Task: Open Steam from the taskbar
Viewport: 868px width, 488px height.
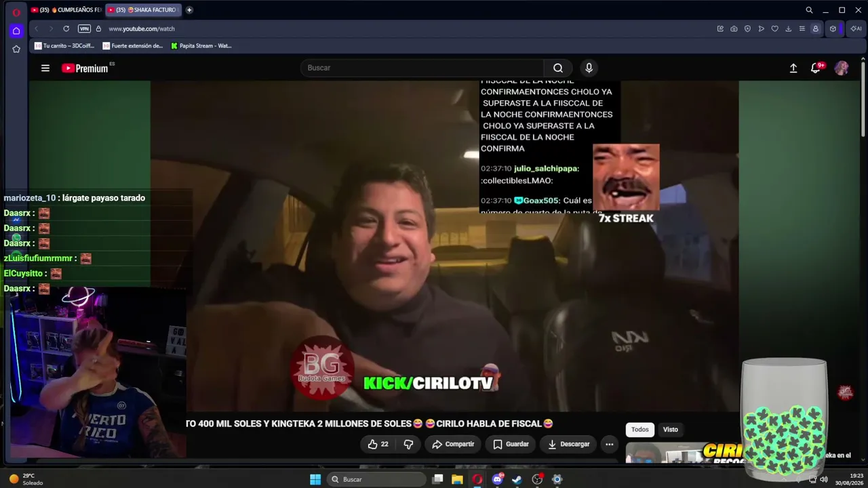Action: [x=517, y=479]
